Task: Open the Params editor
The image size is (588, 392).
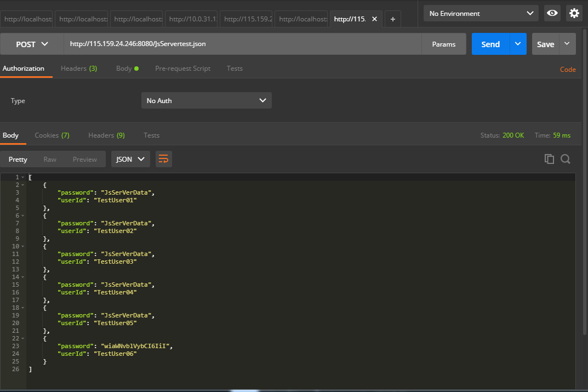Action: click(444, 44)
